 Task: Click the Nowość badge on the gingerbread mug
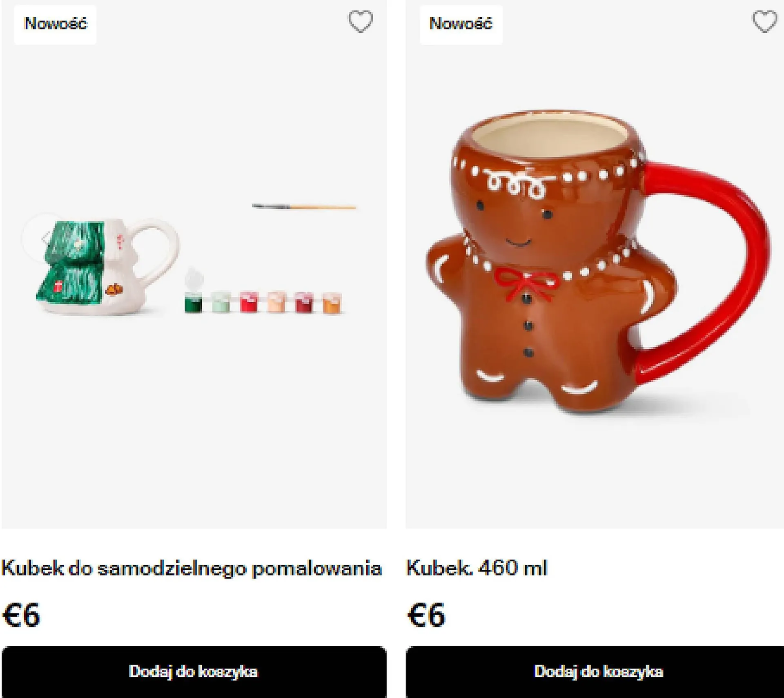point(461,24)
